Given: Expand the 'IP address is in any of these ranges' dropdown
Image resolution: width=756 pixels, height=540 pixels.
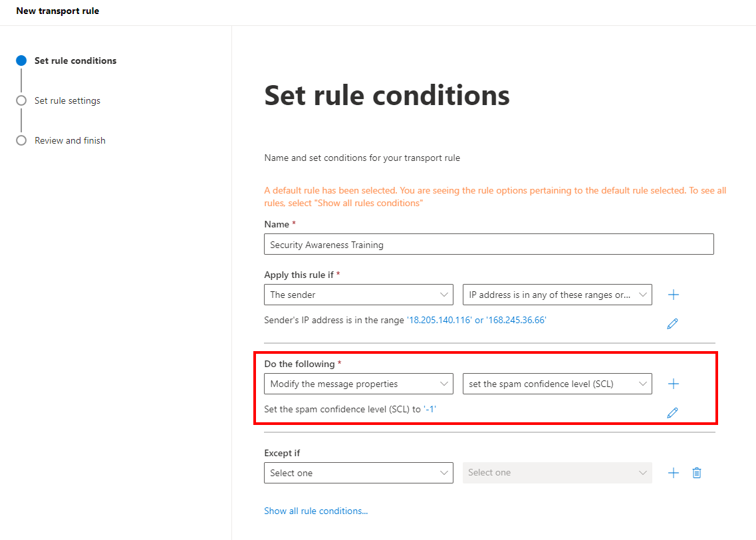Looking at the screenshot, I should point(557,294).
